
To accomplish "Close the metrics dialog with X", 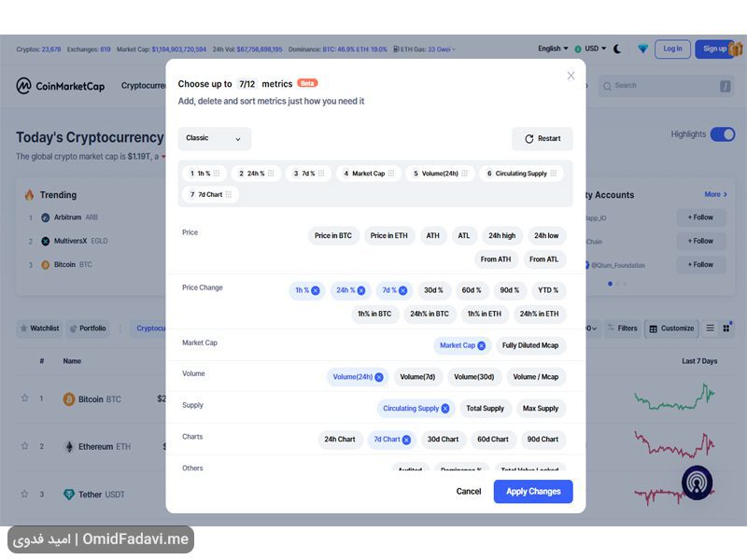I will point(571,76).
